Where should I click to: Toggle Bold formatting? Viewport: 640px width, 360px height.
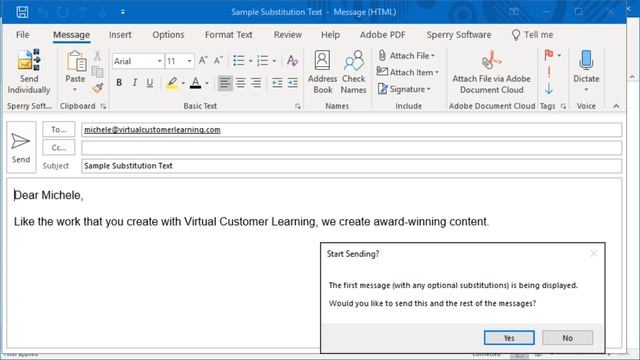pyautogui.click(x=119, y=83)
